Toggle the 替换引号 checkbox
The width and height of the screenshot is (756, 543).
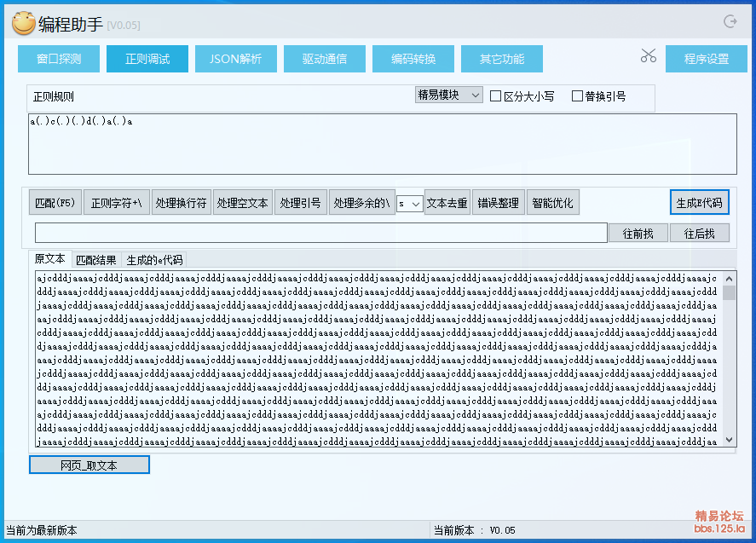pos(577,96)
